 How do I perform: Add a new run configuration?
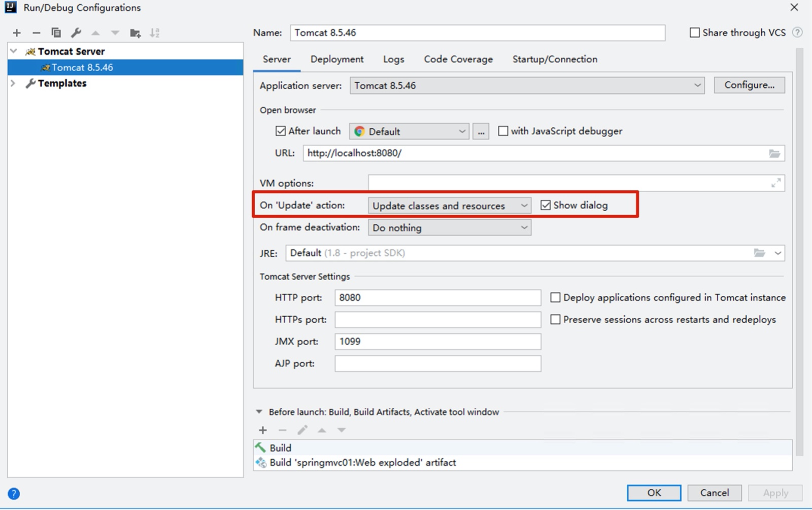click(17, 33)
